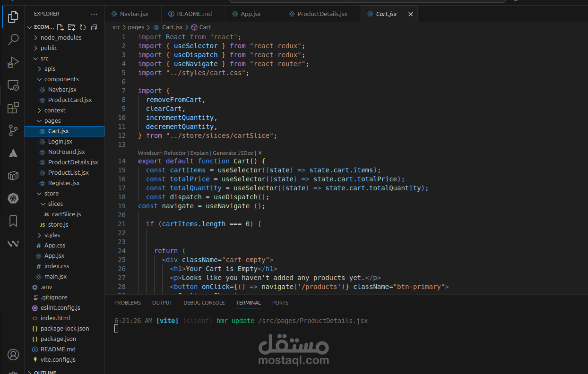Open the Accounts menu icon
The image size is (588, 374).
click(13, 355)
